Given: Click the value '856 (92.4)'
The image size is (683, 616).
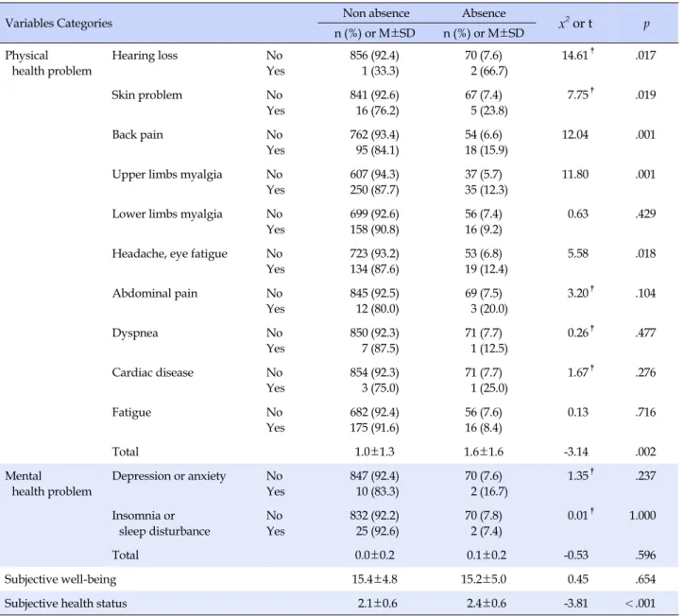Looking at the screenshot, I should click(x=374, y=56).
